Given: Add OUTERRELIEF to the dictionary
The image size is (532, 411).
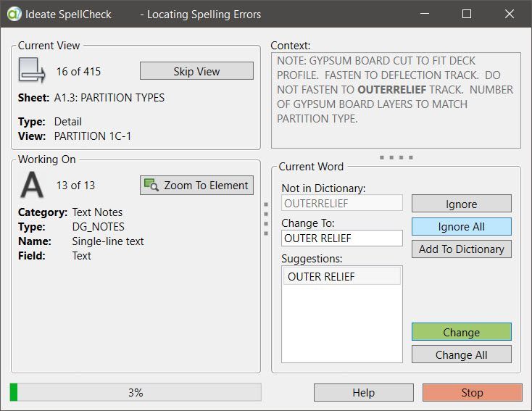Looking at the screenshot, I should [x=462, y=249].
